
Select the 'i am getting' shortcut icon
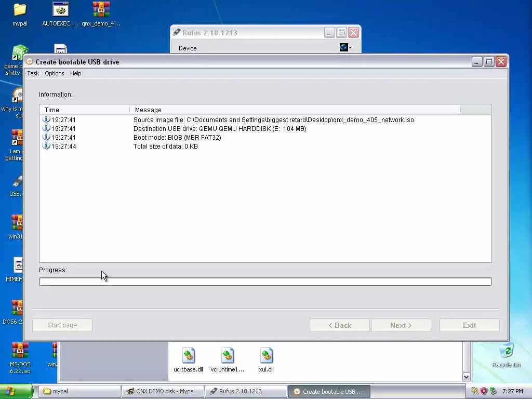tap(15, 145)
